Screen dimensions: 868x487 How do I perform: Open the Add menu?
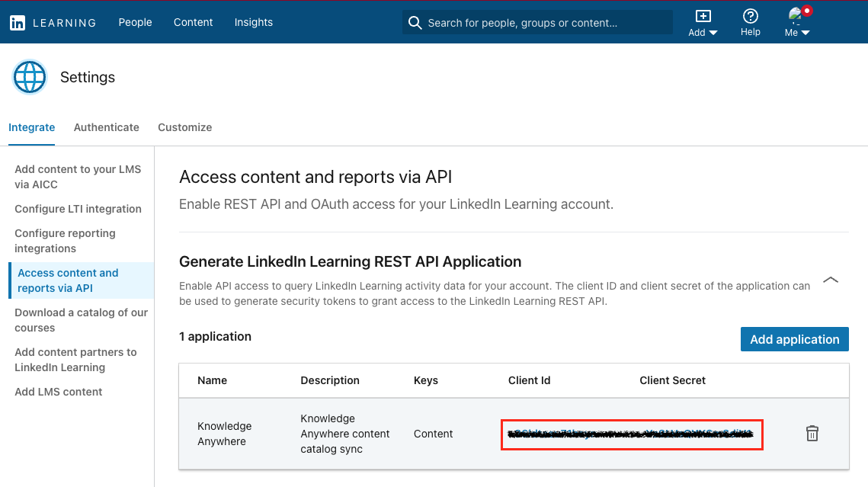click(x=703, y=23)
